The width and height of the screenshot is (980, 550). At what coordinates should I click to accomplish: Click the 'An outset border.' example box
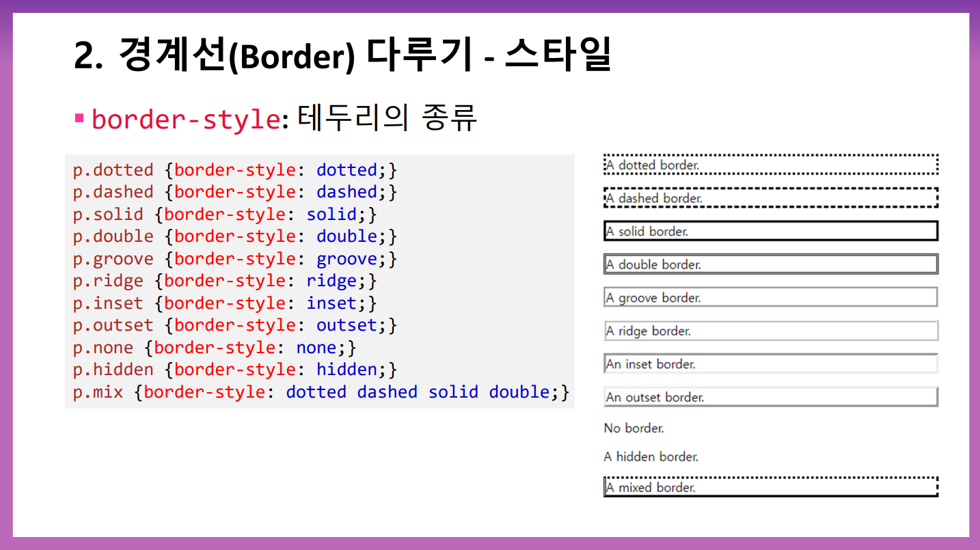771,397
